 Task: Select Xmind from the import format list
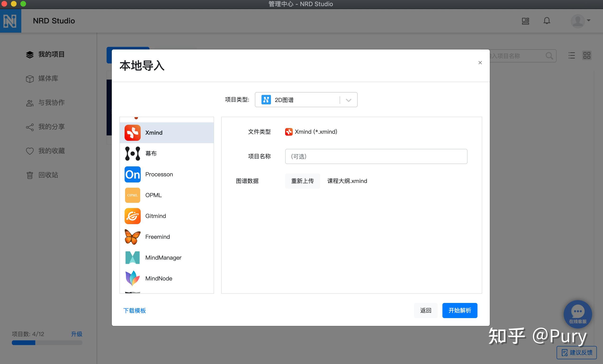167,133
